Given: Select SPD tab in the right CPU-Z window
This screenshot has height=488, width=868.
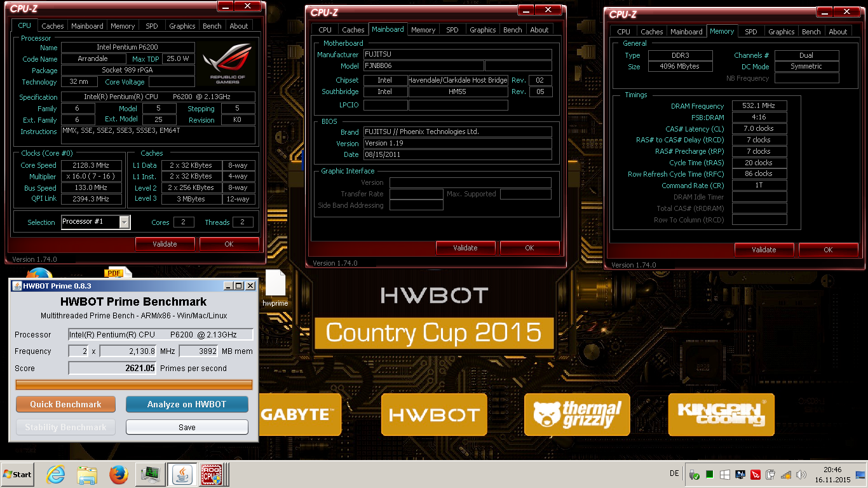Looking at the screenshot, I should (x=751, y=32).
